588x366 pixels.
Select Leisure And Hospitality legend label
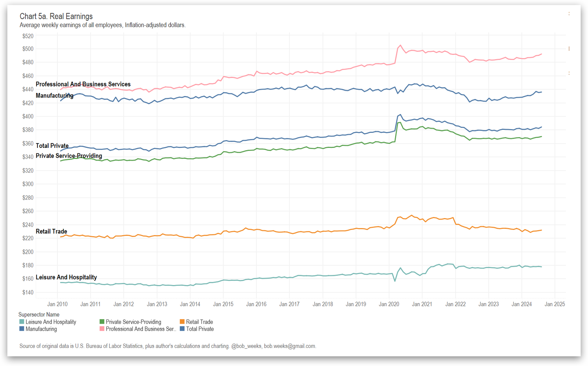pyautogui.click(x=51, y=322)
